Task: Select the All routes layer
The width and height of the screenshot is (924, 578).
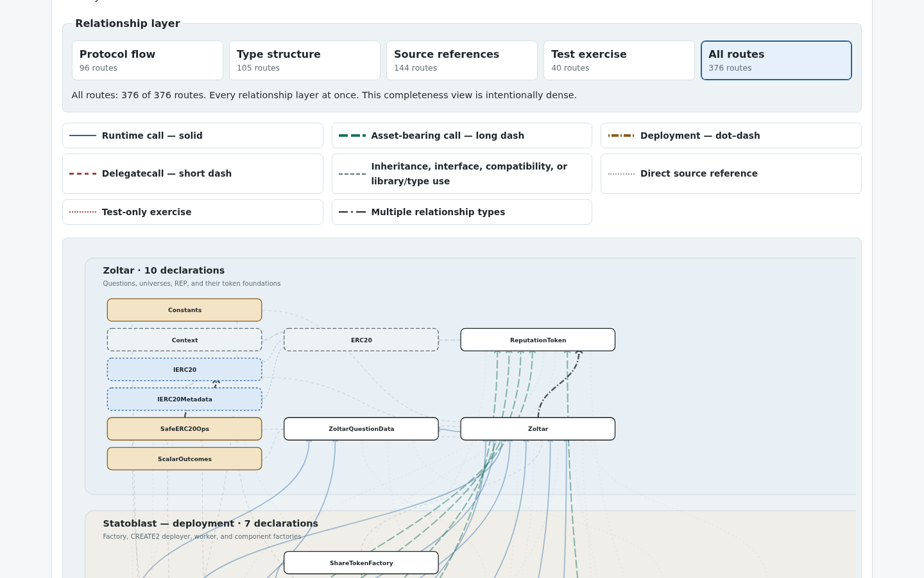Action: tap(776, 60)
